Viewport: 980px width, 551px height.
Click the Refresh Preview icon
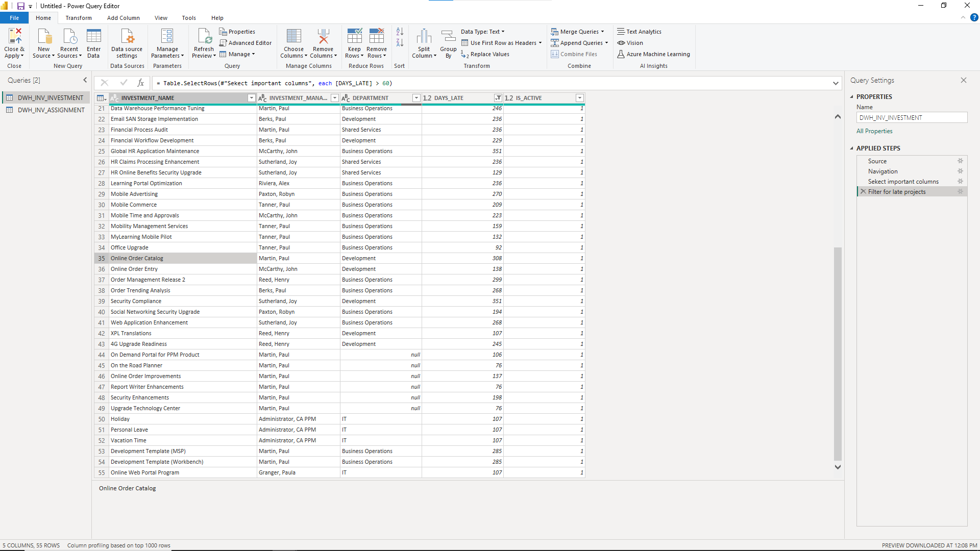click(204, 36)
